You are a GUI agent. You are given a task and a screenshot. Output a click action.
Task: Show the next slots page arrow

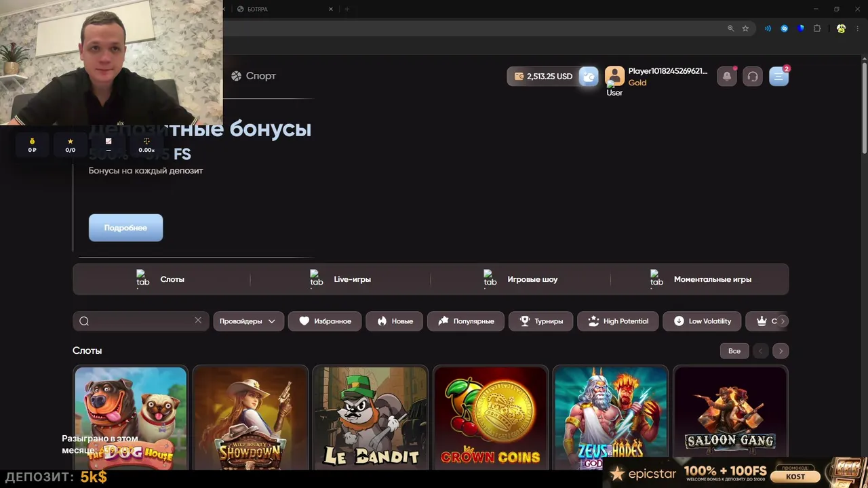781,351
